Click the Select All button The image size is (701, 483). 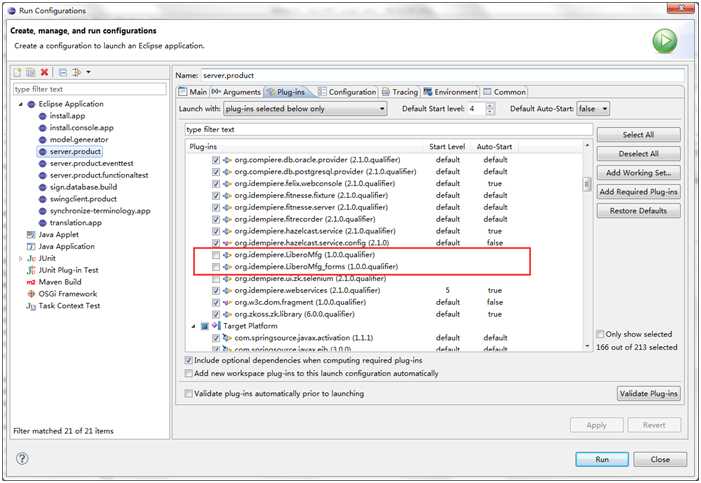click(x=638, y=135)
